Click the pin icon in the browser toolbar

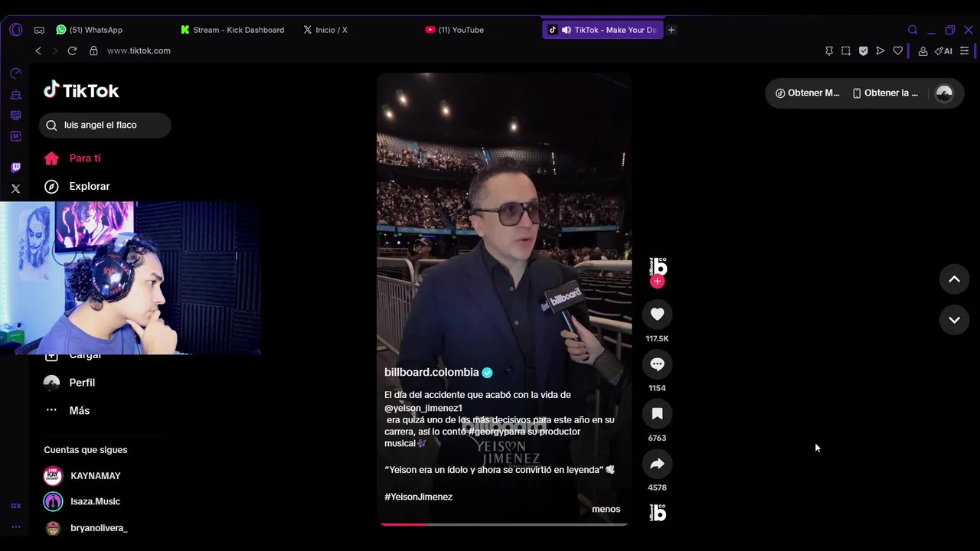point(829,51)
